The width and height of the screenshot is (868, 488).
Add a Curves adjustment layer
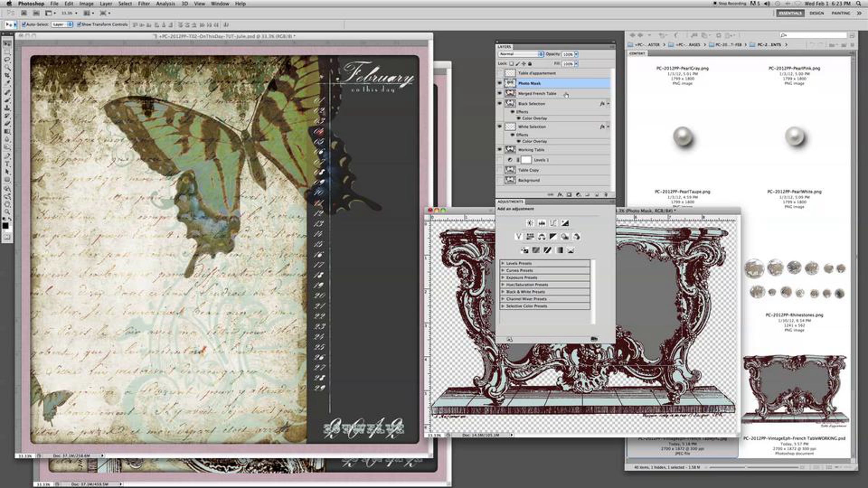pos(553,223)
